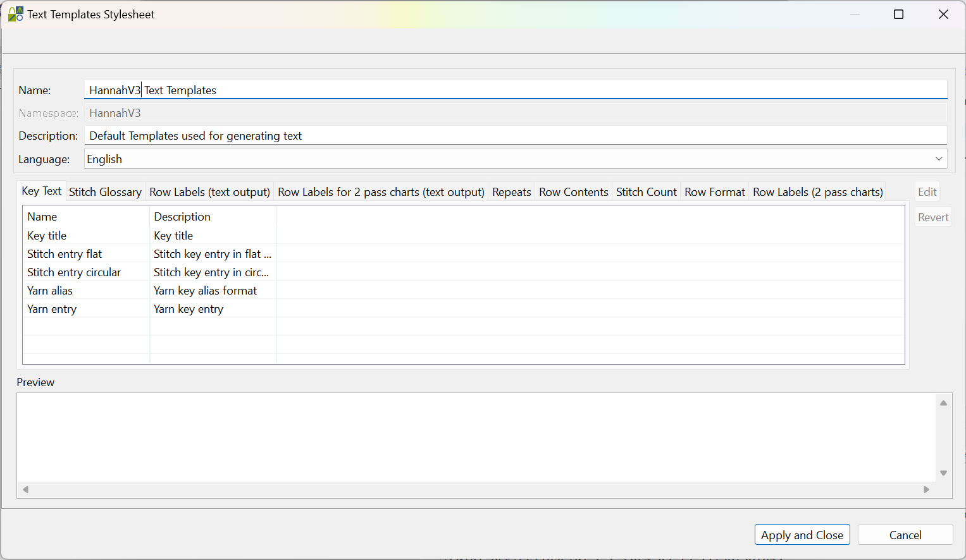Viewport: 966px width, 560px height.
Task: Select the Repeats tab
Action: click(511, 192)
